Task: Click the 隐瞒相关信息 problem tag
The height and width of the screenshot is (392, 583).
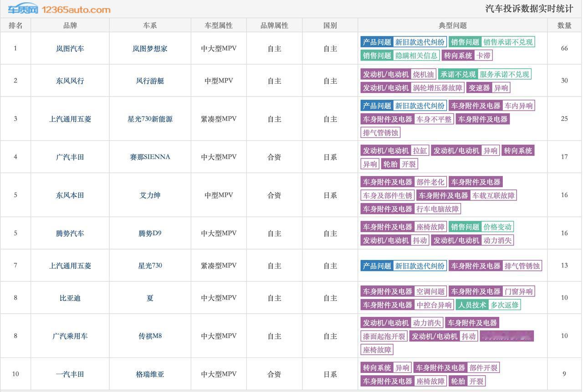Action: 416,56
